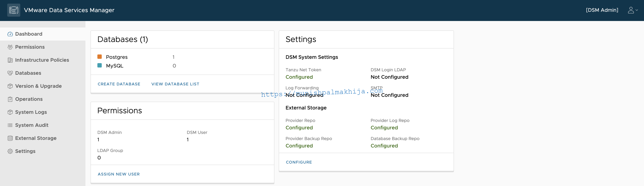This screenshot has width=644, height=186.
Task: Click the DSM System Settings subheading
Action: pos(312,57)
